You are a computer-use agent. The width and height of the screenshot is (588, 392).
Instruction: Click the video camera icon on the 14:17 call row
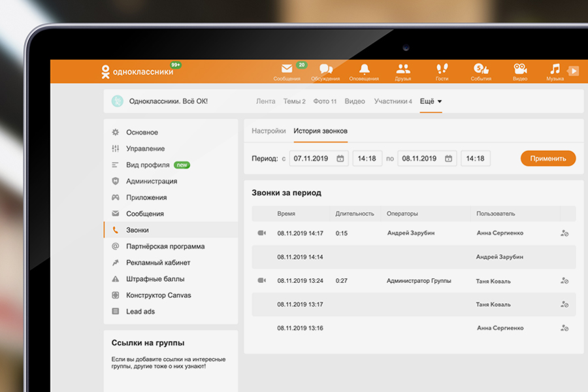262,233
